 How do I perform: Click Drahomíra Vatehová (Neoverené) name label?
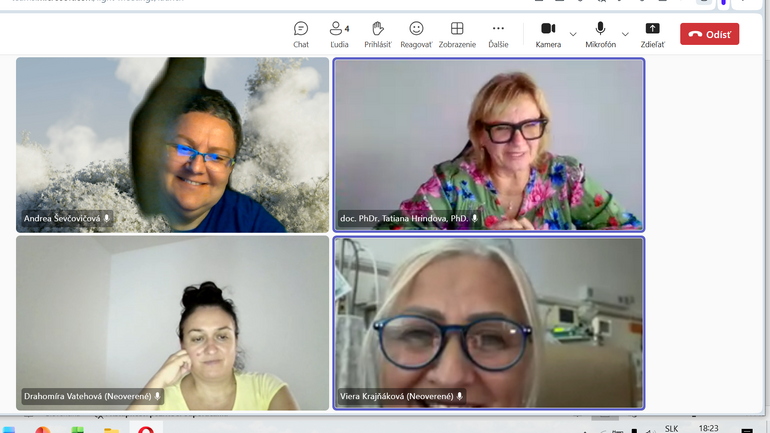(x=87, y=396)
